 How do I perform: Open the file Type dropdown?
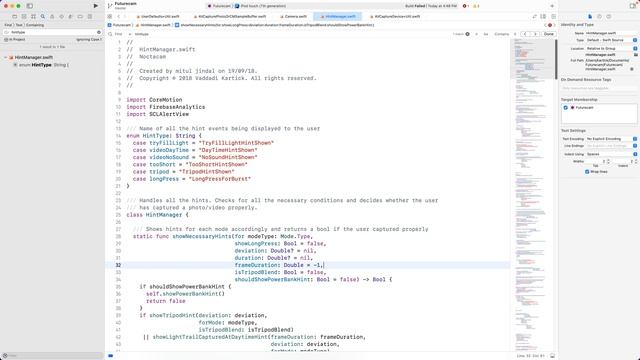[x=611, y=40]
